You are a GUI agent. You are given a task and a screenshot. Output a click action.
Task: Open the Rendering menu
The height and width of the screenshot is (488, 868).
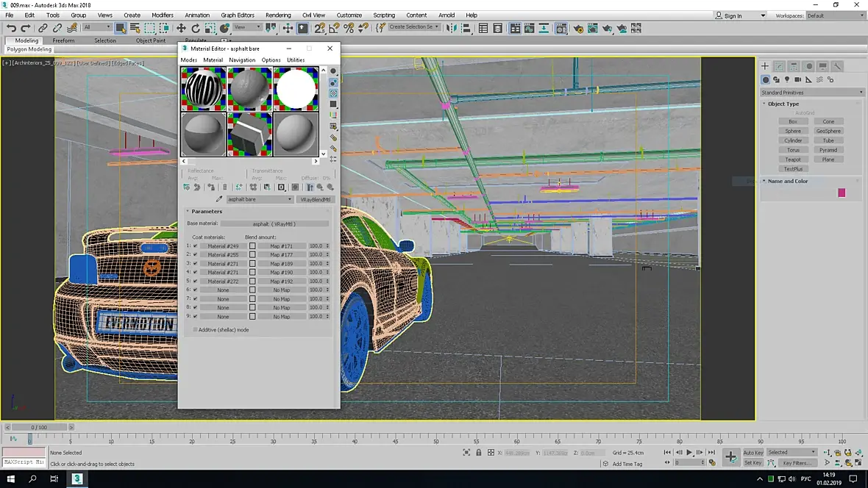click(277, 15)
